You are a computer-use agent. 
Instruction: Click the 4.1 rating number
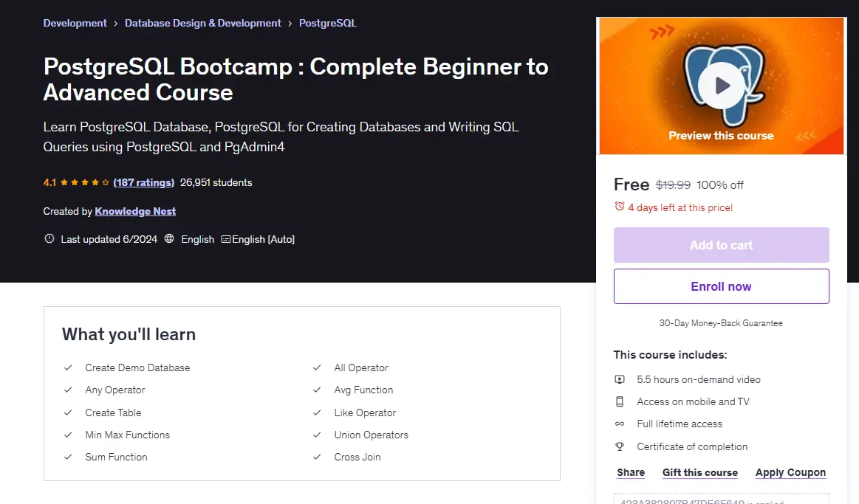pyautogui.click(x=49, y=182)
